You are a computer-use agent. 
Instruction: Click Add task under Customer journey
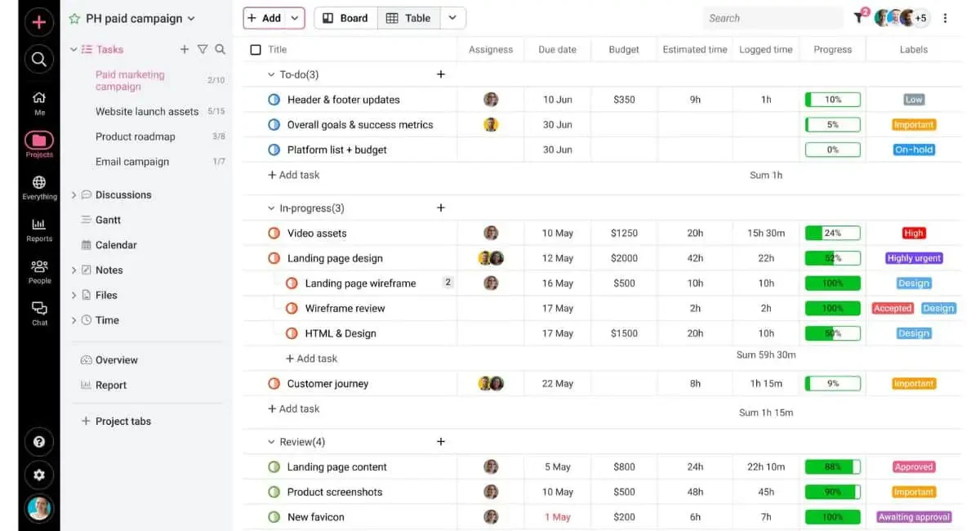tap(294, 408)
